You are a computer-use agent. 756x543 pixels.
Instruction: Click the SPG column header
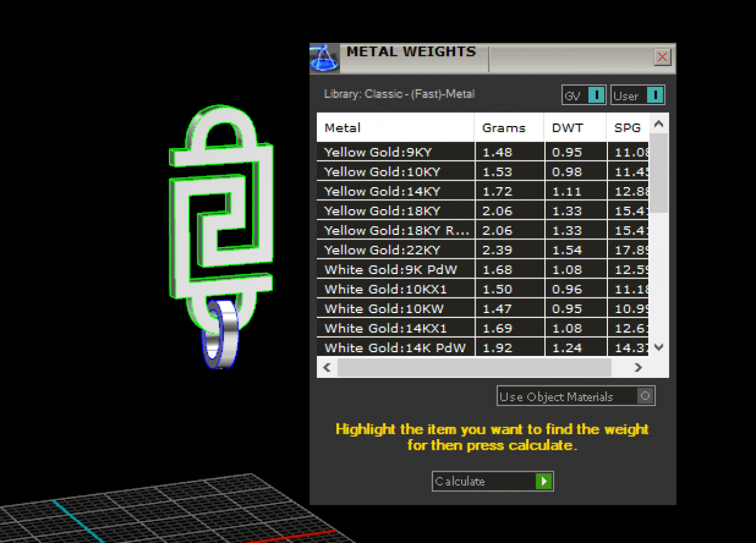pyautogui.click(x=627, y=128)
